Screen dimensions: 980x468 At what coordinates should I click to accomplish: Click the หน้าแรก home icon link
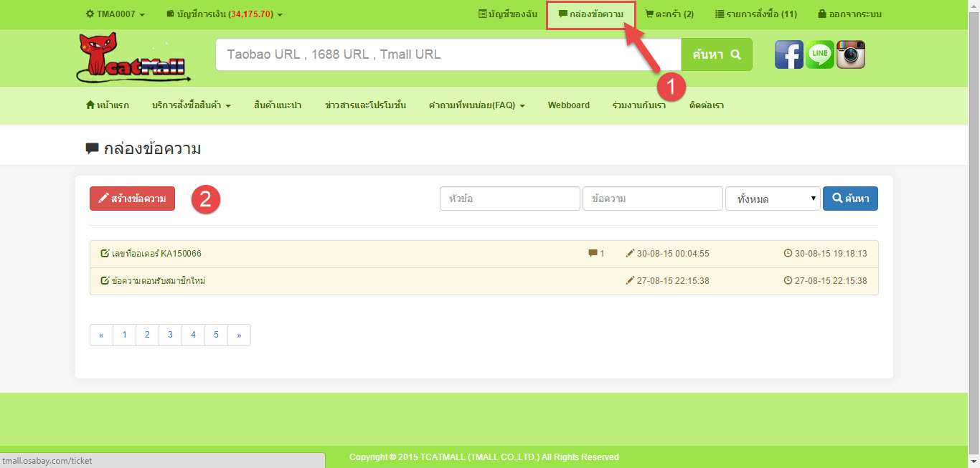pyautogui.click(x=108, y=105)
